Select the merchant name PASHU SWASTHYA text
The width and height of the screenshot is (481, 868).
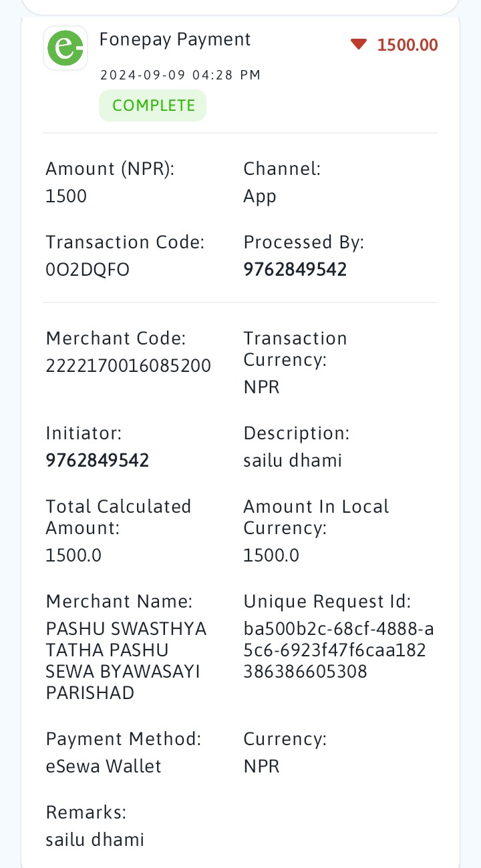(126, 661)
